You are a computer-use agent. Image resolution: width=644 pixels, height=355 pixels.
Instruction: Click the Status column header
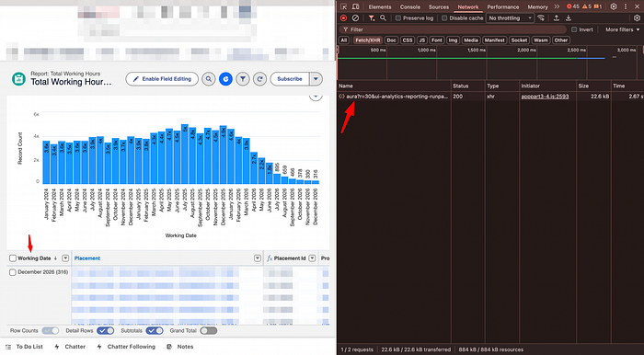tap(467, 86)
